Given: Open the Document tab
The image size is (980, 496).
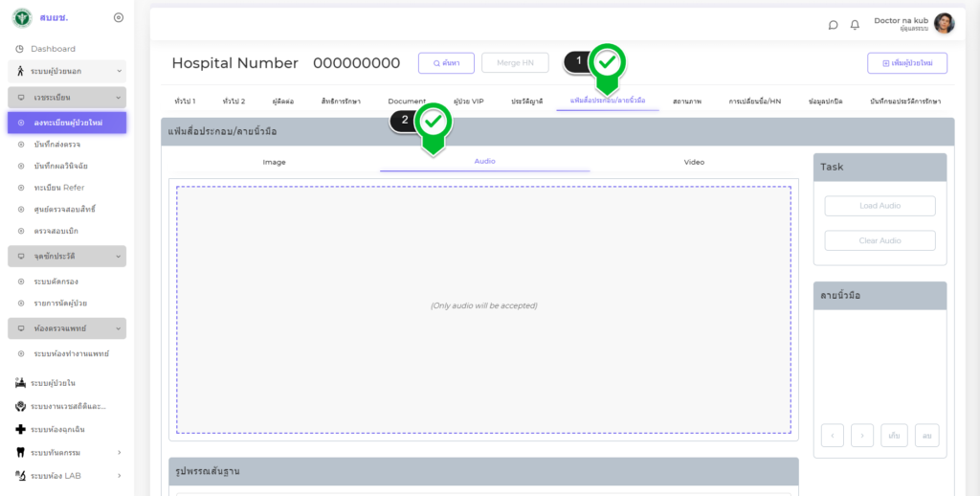Looking at the screenshot, I should point(407,101).
